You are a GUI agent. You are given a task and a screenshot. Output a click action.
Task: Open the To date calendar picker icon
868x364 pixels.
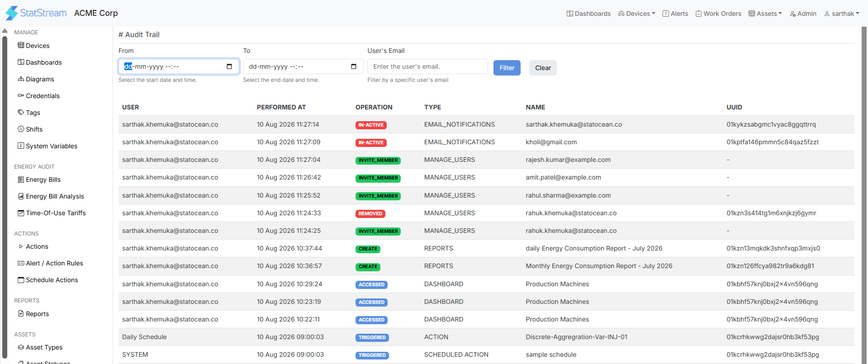tap(354, 66)
